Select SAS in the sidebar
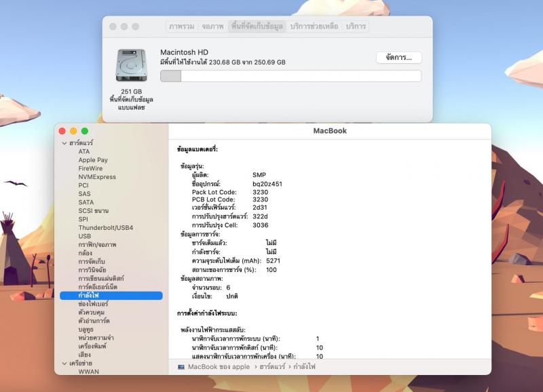Screen dimensions: 543x392 (x=84, y=194)
